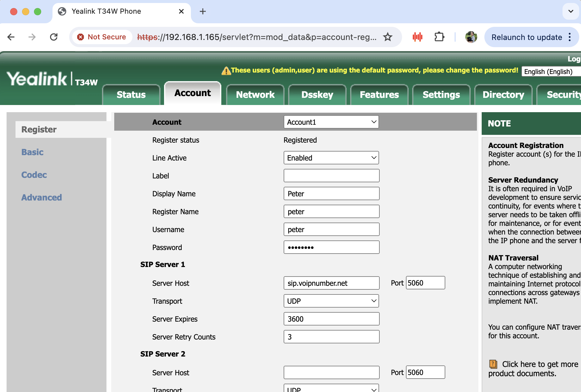Viewport: 581px width, 392px height.
Task: Expand the Account1 selection dropdown
Action: point(331,122)
